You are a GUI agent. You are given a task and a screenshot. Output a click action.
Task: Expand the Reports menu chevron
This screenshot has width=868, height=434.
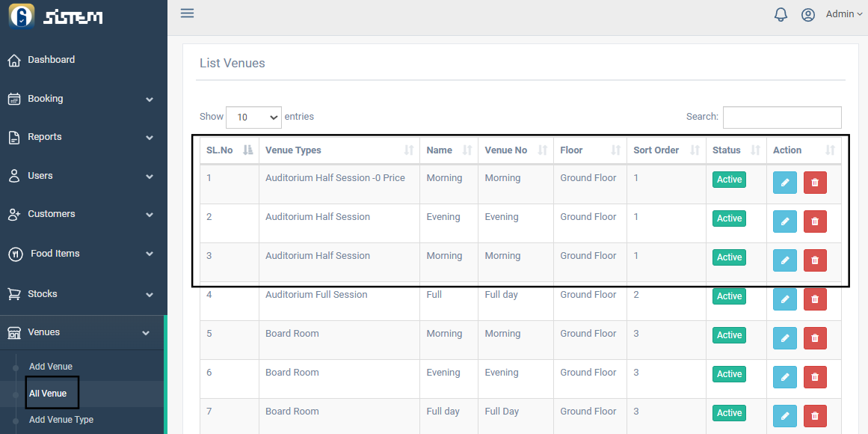[149, 138]
